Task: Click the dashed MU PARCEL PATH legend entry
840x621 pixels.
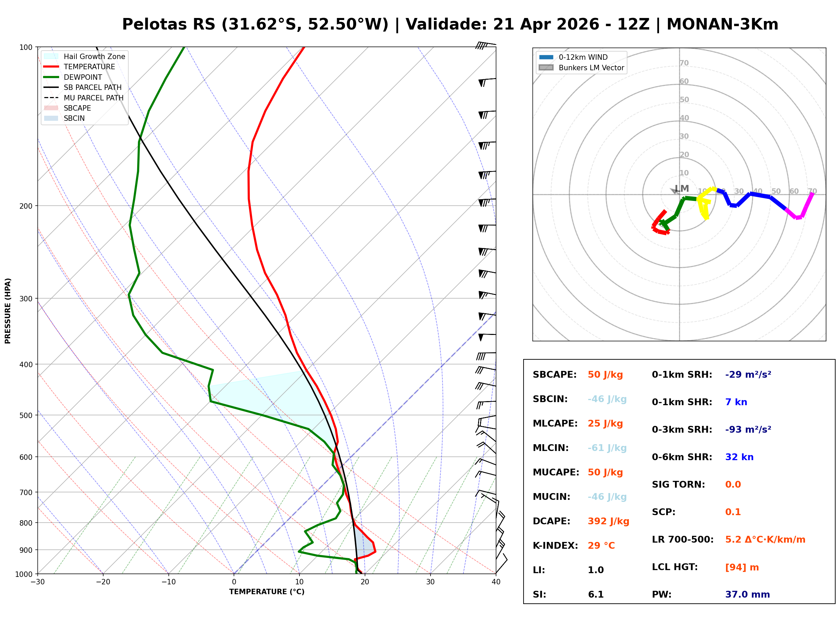Action: (51, 98)
